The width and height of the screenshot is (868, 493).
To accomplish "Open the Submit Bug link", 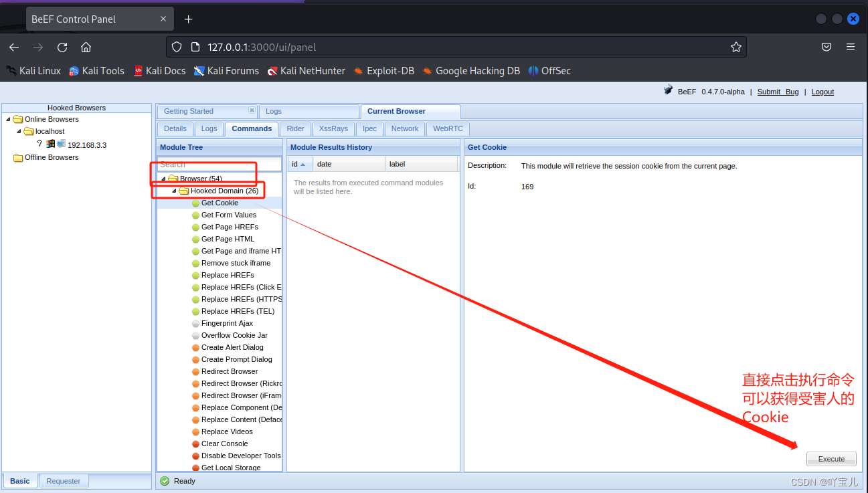I will [778, 92].
